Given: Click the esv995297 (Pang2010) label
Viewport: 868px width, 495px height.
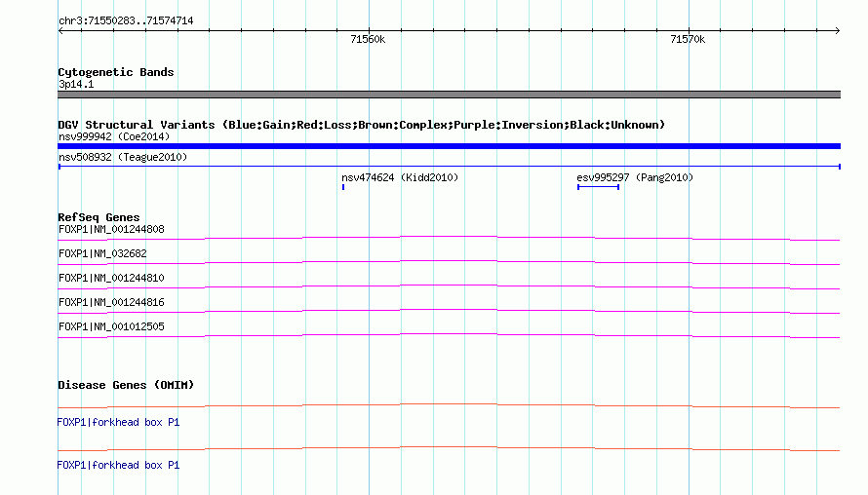Looking at the screenshot, I should [x=635, y=177].
